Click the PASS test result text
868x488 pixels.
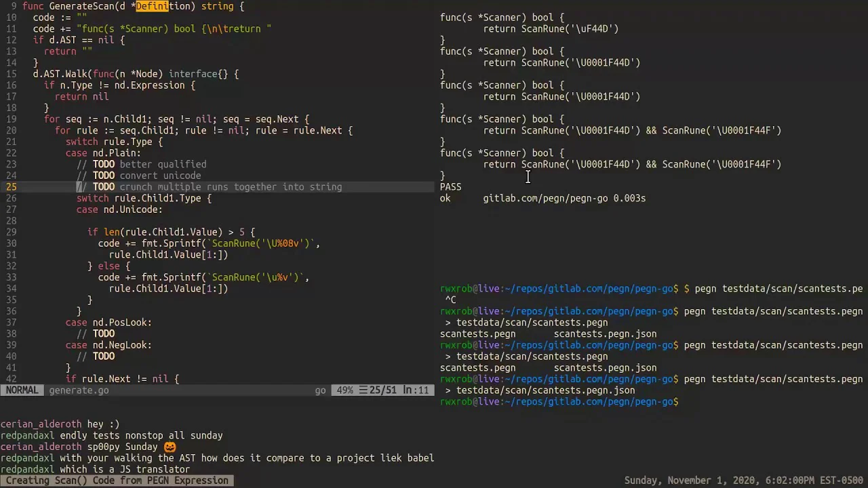[x=450, y=187]
